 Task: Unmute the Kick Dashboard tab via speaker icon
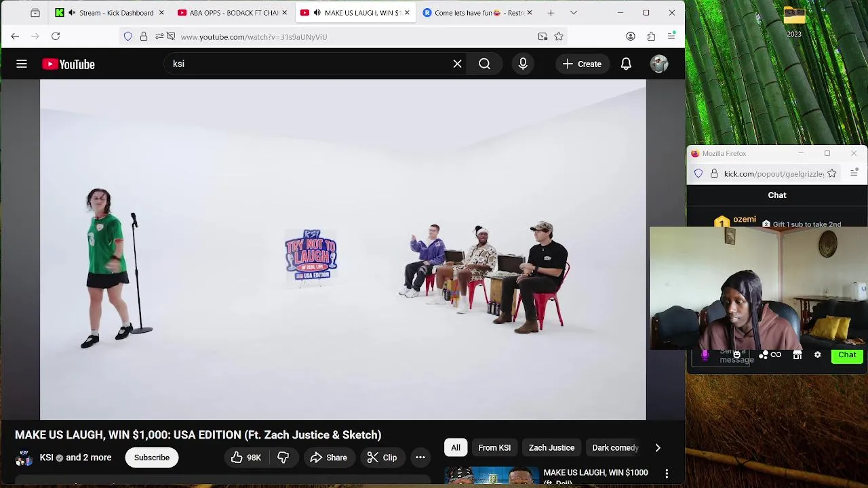pos(71,12)
